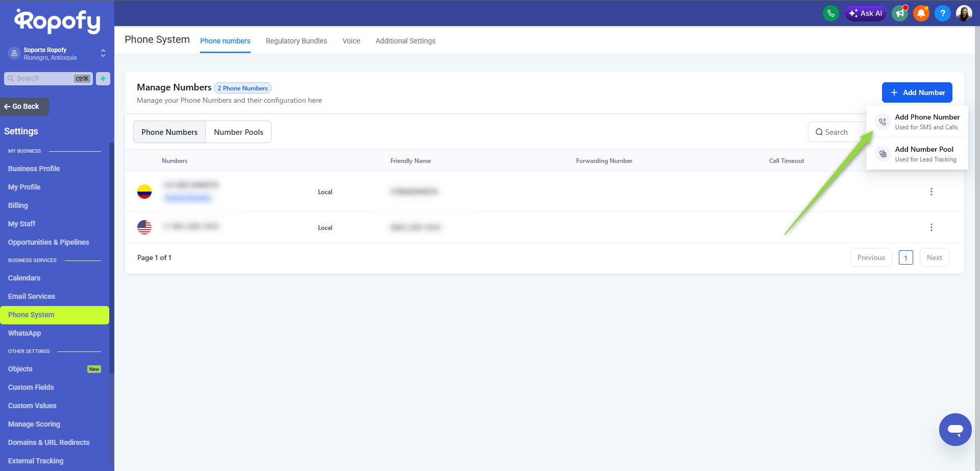Viewport: 980px width, 471px height.
Task: Click the lightning bolt quick actions icon
Action: pyautogui.click(x=103, y=79)
